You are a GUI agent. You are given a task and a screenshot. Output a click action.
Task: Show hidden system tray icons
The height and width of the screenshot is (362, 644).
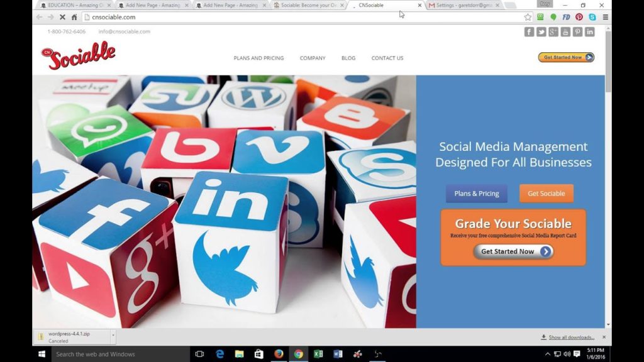(548, 354)
